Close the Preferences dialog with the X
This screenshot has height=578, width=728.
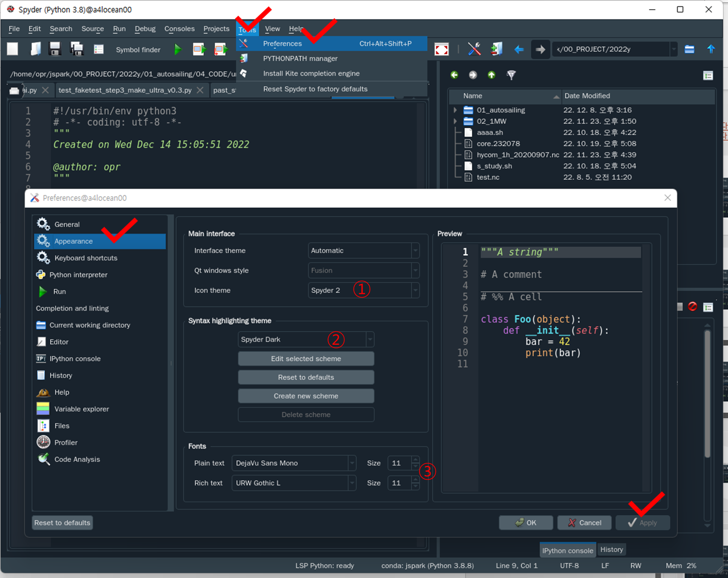[x=667, y=198]
